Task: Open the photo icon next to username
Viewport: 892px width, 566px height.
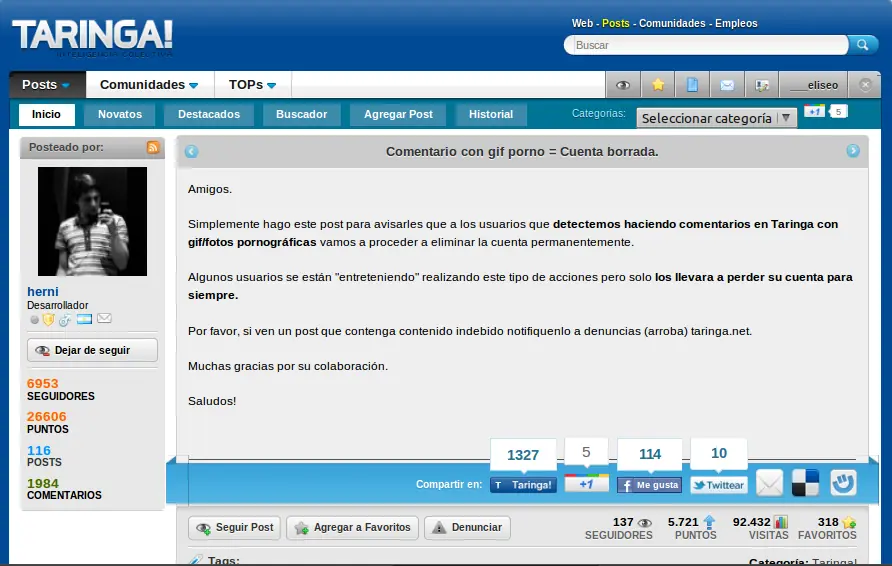Action: coord(762,85)
